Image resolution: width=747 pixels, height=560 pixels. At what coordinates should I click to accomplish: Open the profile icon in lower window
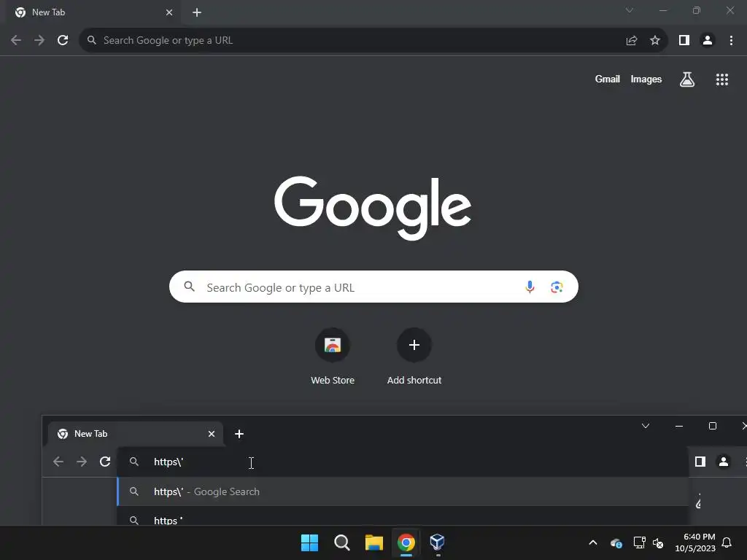coord(723,462)
